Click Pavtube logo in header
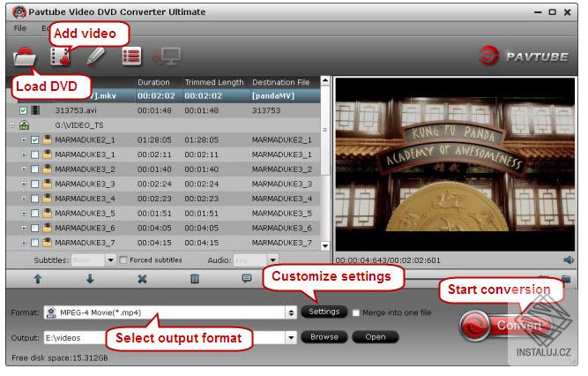588x376 pixels. 524,56
